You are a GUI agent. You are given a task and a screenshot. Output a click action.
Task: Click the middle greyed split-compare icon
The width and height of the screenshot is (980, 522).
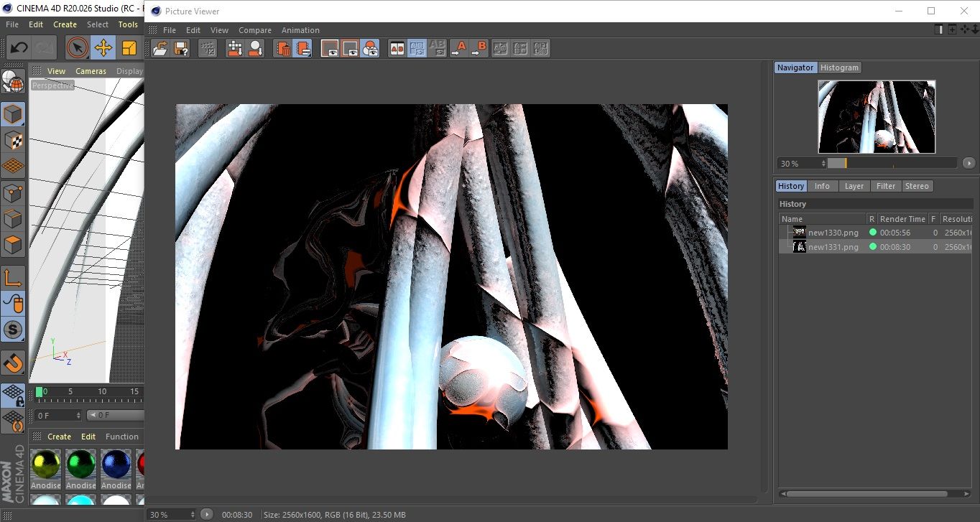tap(521, 48)
